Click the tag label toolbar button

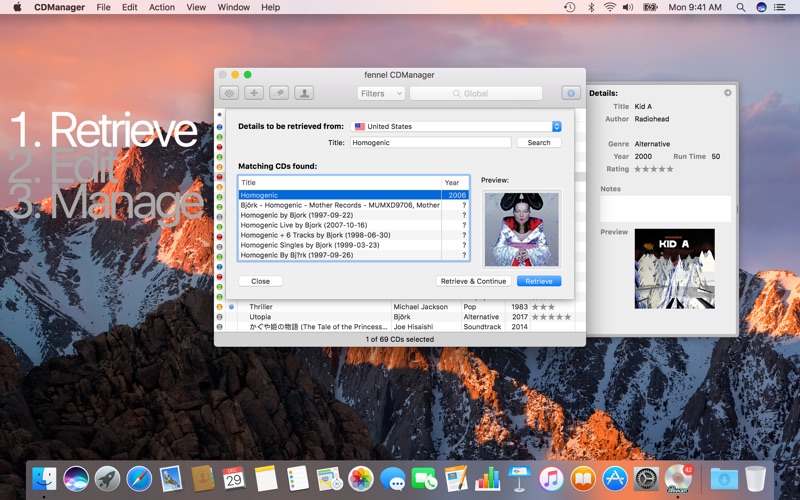pos(279,93)
